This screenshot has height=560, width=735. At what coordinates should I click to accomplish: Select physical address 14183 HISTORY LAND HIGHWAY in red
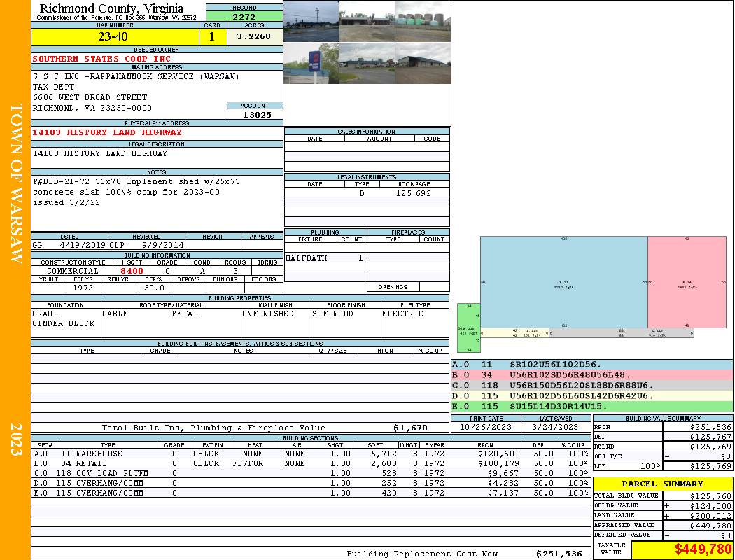107,132
